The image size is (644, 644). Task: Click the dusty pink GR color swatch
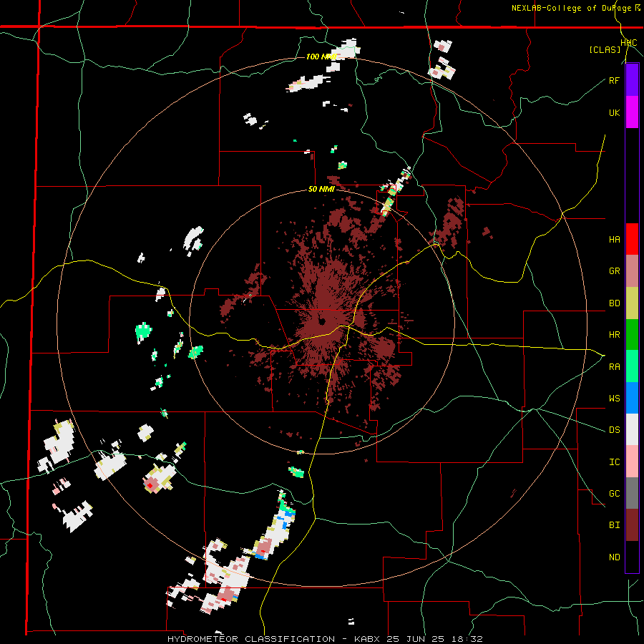(632, 271)
